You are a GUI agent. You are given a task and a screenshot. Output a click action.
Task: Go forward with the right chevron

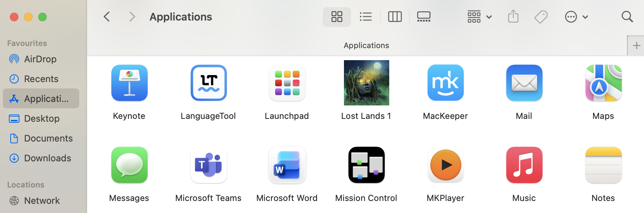click(132, 17)
